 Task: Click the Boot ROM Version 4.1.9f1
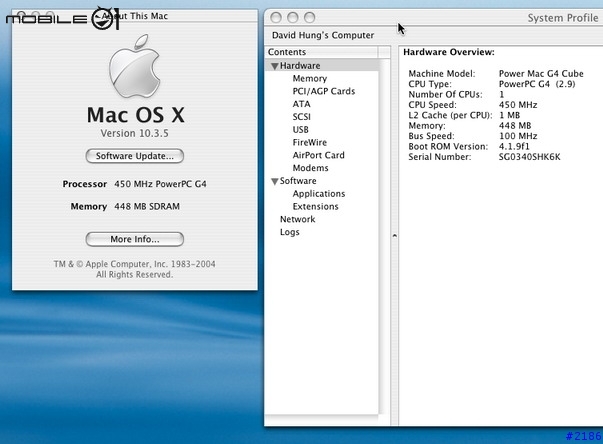point(514,146)
